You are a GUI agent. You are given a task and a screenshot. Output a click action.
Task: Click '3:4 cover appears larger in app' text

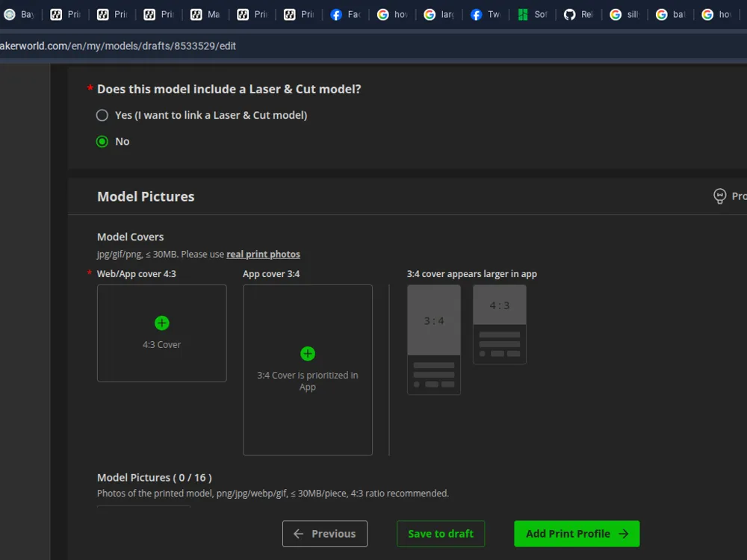tap(471, 274)
